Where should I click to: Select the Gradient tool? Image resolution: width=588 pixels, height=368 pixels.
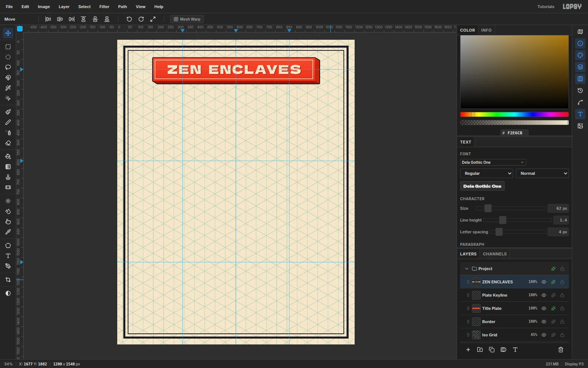[x=8, y=167]
